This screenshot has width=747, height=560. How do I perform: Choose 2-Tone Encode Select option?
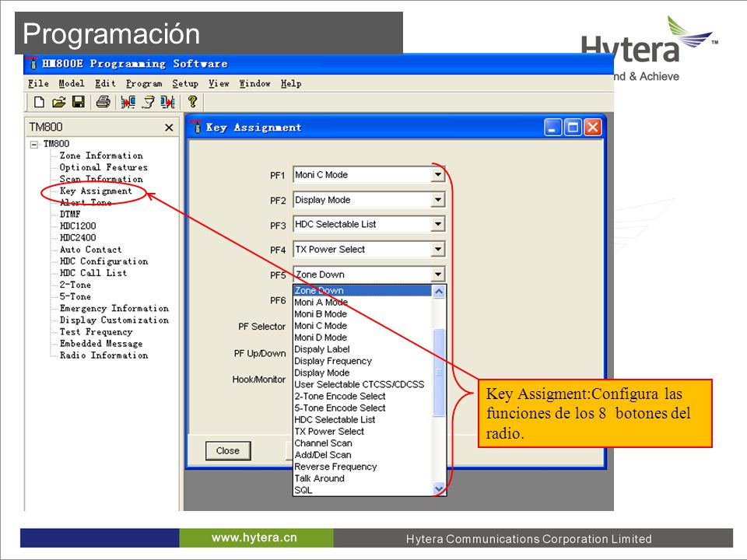pos(363,396)
